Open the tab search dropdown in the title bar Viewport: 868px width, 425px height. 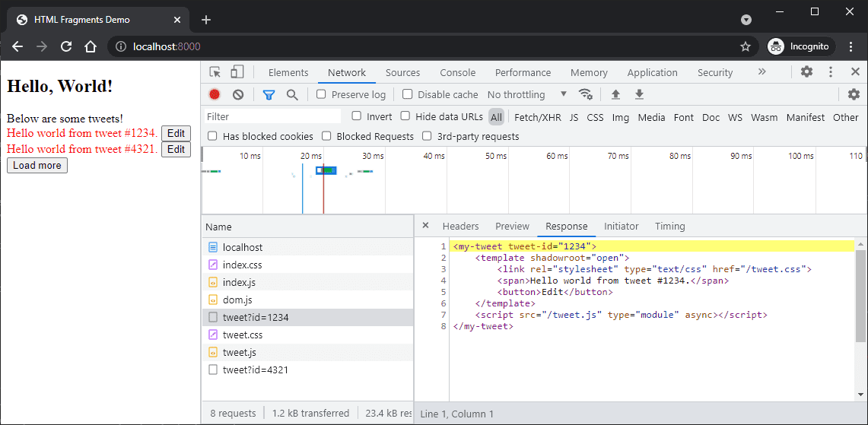(x=746, y=20)
